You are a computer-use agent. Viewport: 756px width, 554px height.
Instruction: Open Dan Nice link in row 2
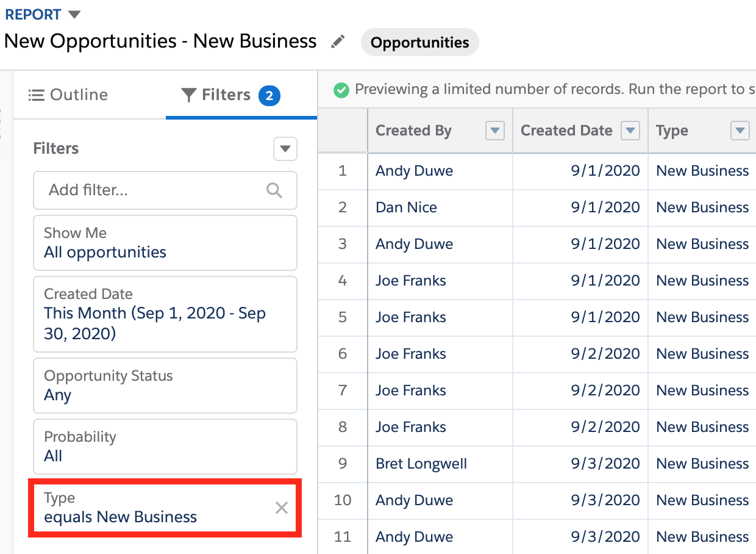coord(406,207)
